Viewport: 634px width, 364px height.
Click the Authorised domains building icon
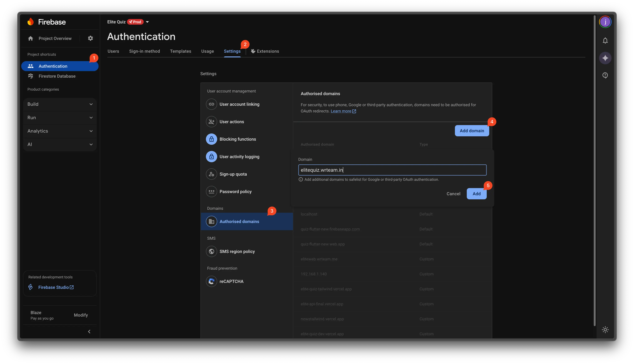(211, 221)
